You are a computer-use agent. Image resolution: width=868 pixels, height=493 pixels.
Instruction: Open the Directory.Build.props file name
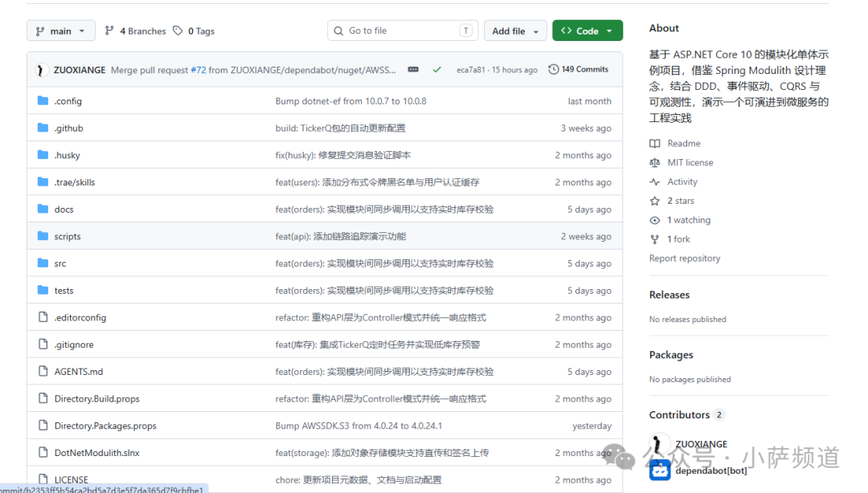(97, 399)
